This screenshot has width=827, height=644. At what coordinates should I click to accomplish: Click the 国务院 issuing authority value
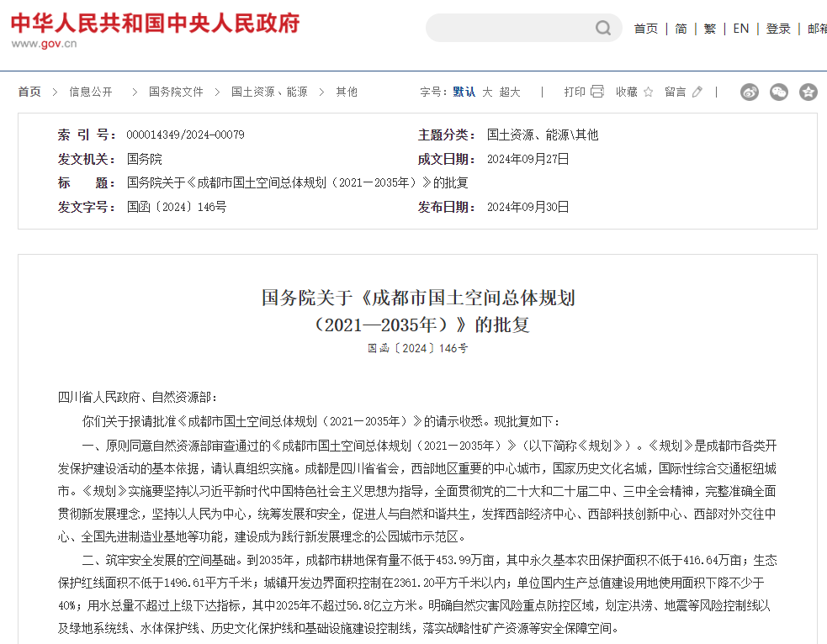145,159
